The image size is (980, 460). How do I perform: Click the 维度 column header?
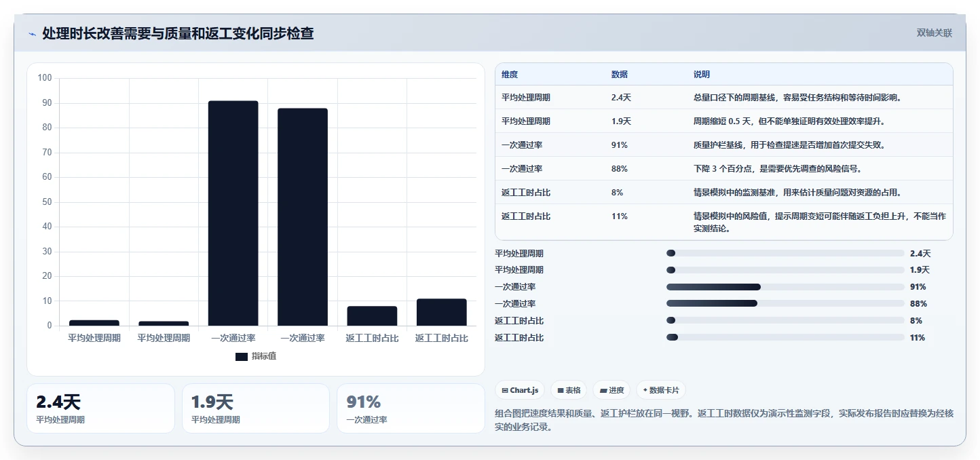coord(510,74)
